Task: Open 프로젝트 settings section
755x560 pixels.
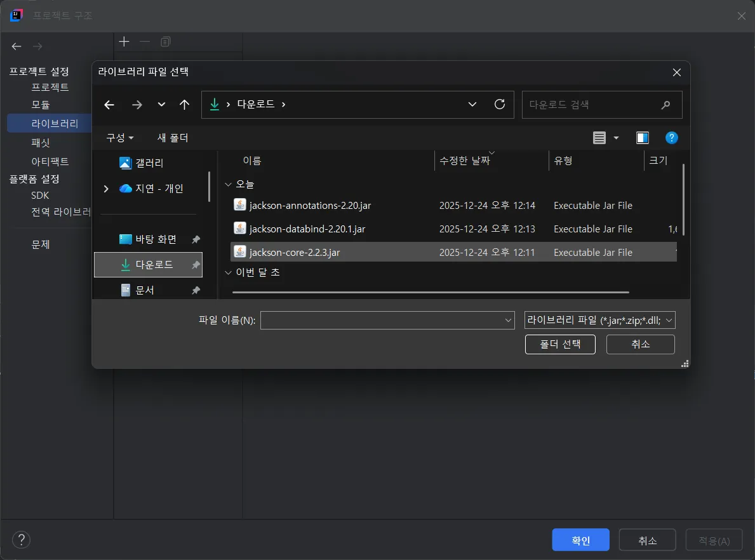Action: (x=50, y=88)
